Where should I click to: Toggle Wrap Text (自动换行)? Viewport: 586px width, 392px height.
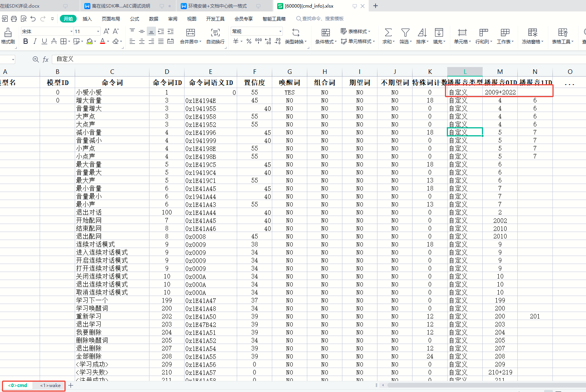tap(215, 33)
